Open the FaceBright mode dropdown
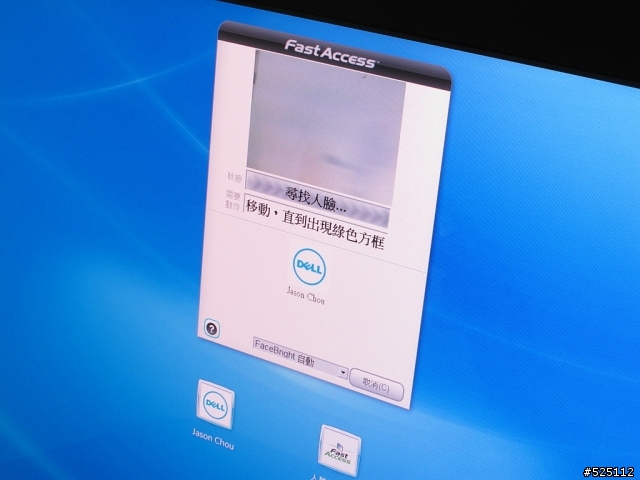The image size is (640, 480). 300,358
